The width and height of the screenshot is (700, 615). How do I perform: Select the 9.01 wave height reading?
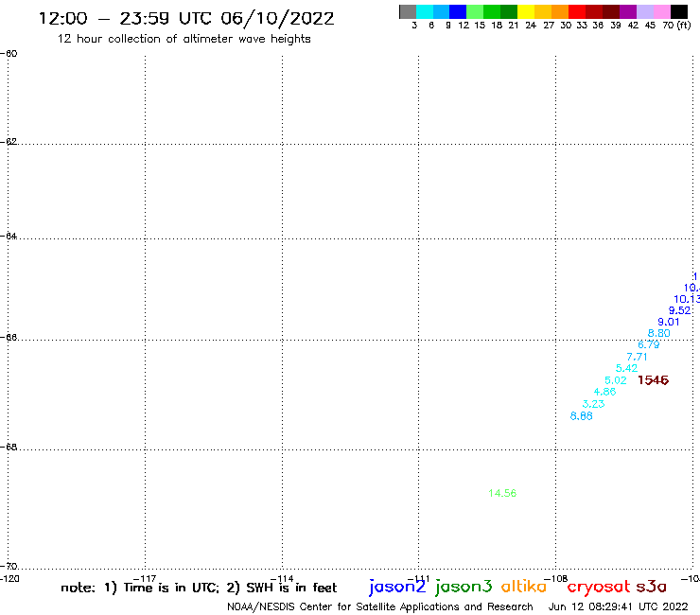click(x=668, y=322)
